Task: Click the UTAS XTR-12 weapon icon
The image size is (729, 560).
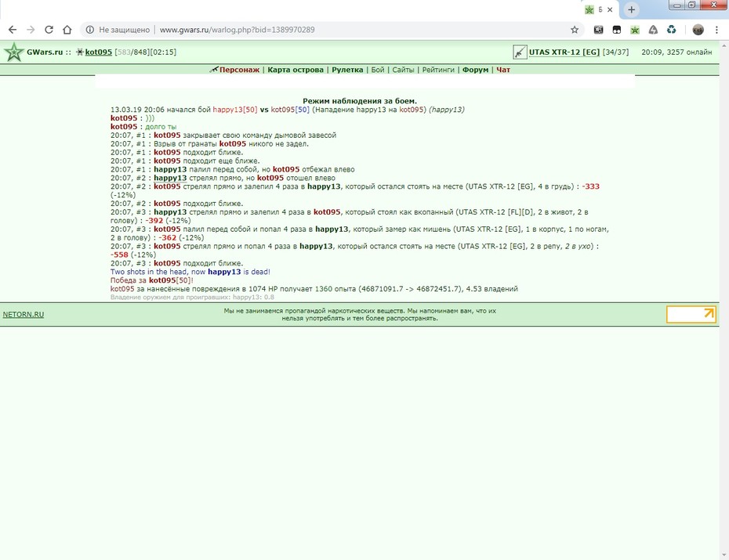Action: [x=520, y=52]
